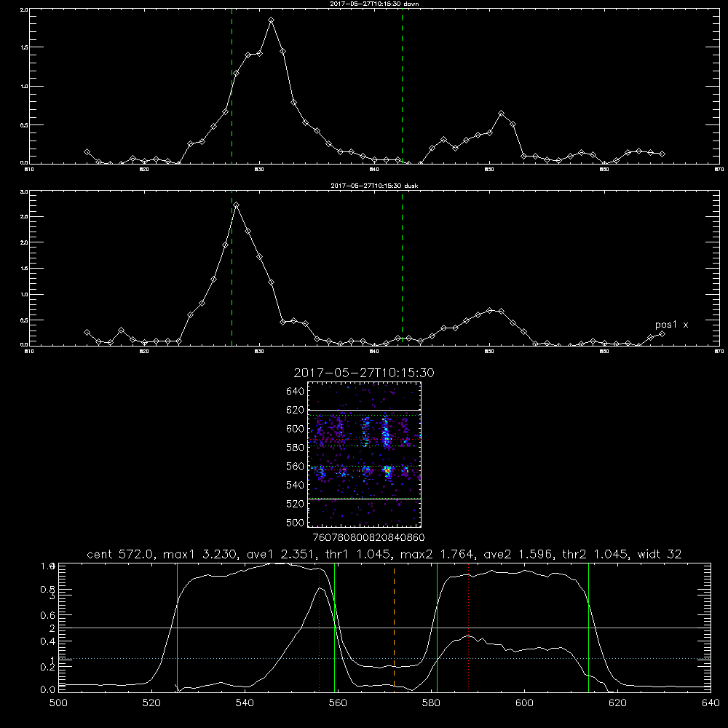Click the '560' x-axis label of bottom plot
This screenshot has height=728, width=728.
[338, 703]
